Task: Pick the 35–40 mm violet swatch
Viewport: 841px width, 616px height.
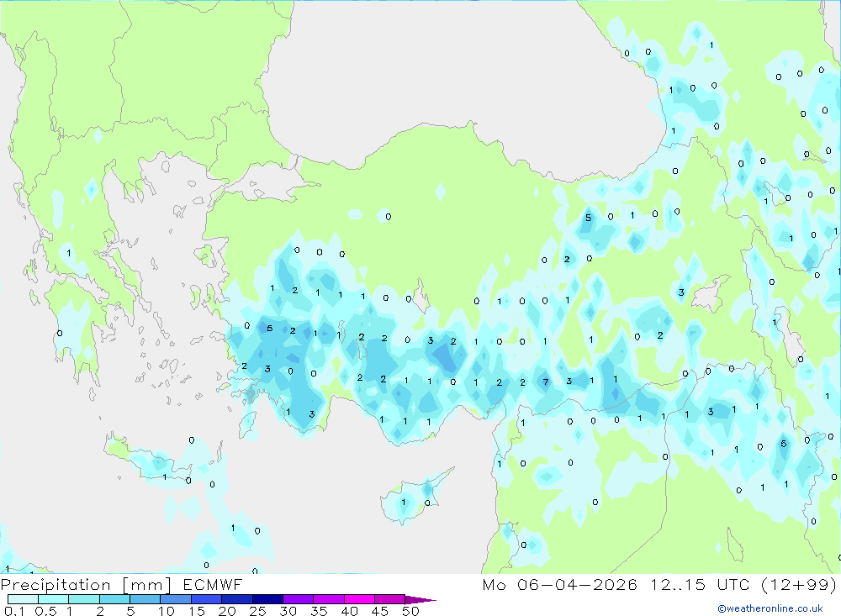Action: (x=329, y=599)
